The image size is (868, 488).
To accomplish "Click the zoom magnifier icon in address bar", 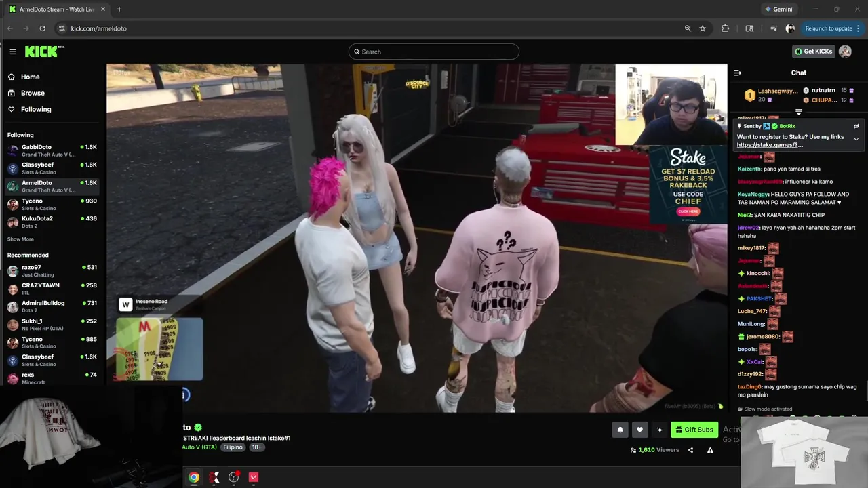I will click(688, 28).
